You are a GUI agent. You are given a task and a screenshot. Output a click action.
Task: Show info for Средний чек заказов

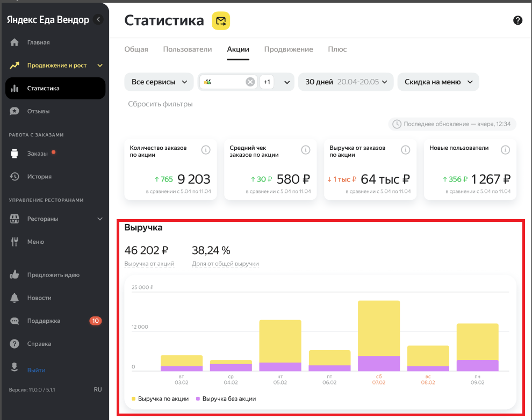coord(305,150)
